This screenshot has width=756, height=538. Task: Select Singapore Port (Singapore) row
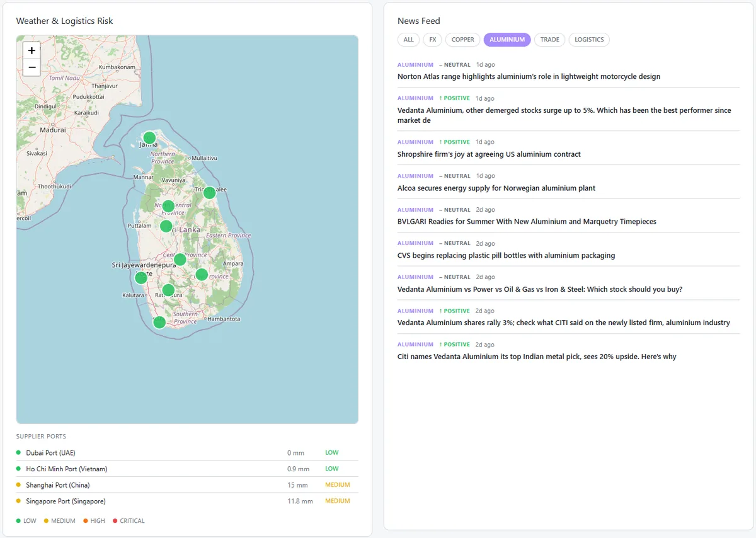187,501
